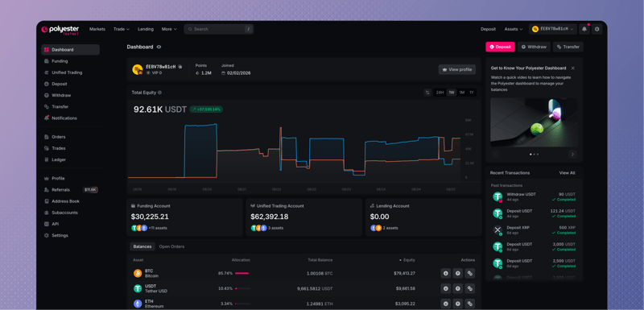644x310 pixels.
Task: Click the withdraw action in BTC row
Action: click(458, 273)
